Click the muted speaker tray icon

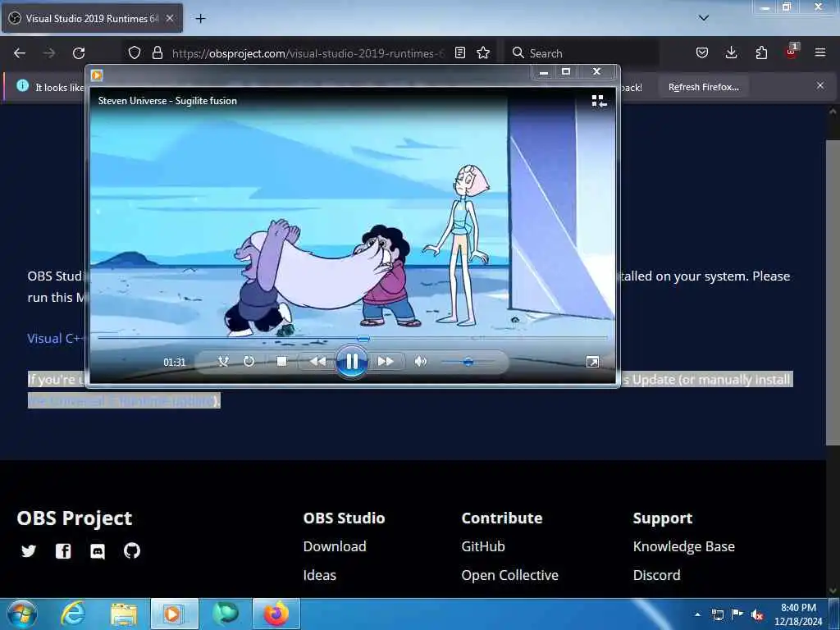757,615
